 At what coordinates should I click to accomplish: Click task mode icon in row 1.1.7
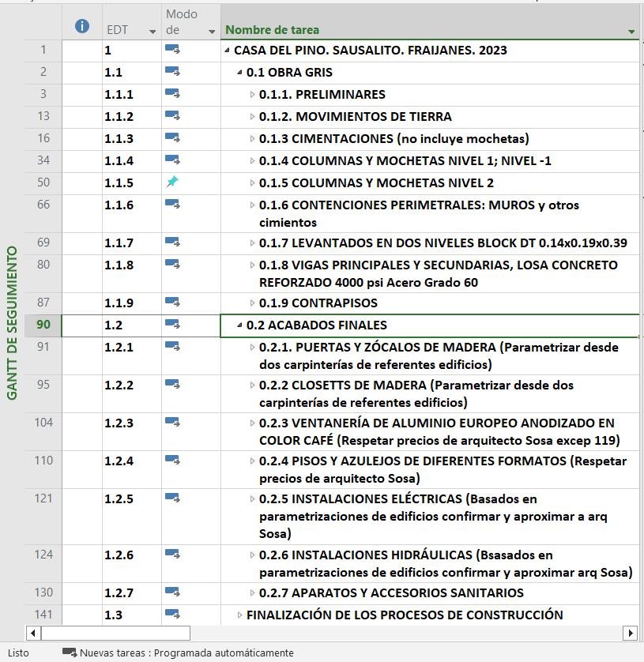point(172,242)
